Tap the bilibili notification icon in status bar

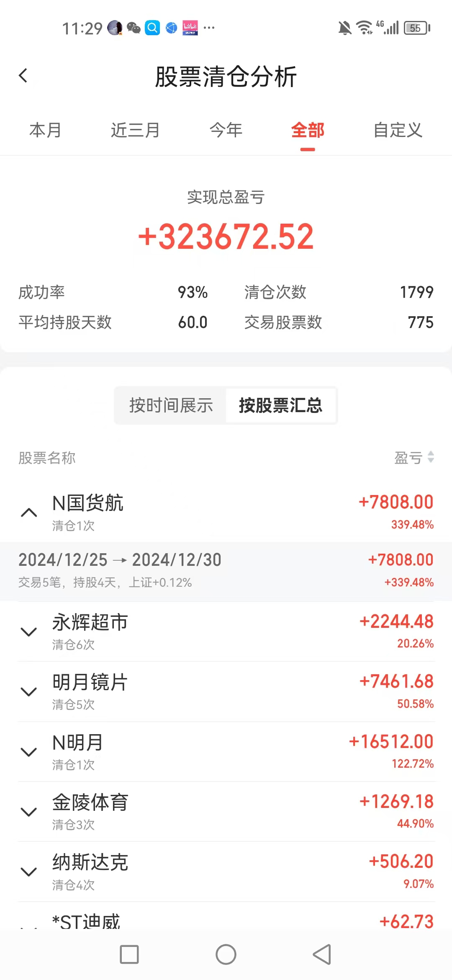190,28
